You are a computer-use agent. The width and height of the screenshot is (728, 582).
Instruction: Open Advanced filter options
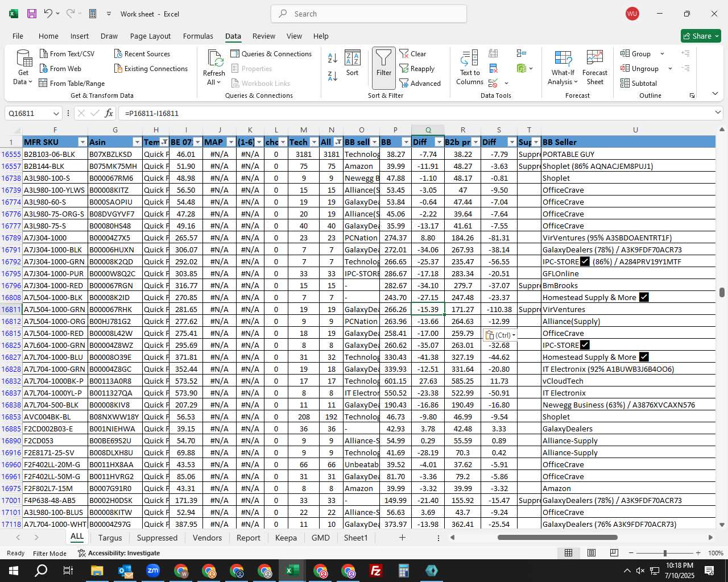pos(420,83)
